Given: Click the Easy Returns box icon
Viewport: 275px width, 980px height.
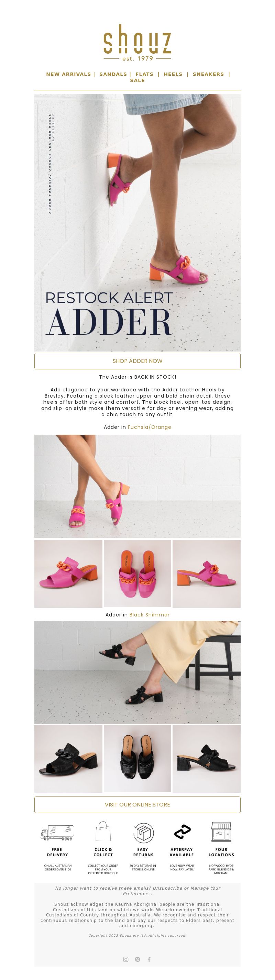Looking at the screenshot, I should point(143,832).
